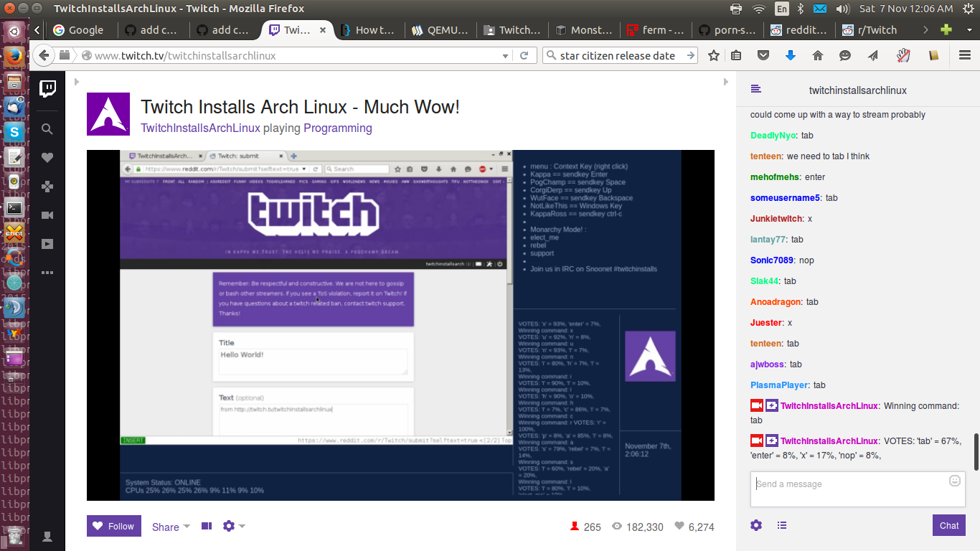
Task: Open the TwitchInstallsArchLinux channel link
Action: coord(200,128)
